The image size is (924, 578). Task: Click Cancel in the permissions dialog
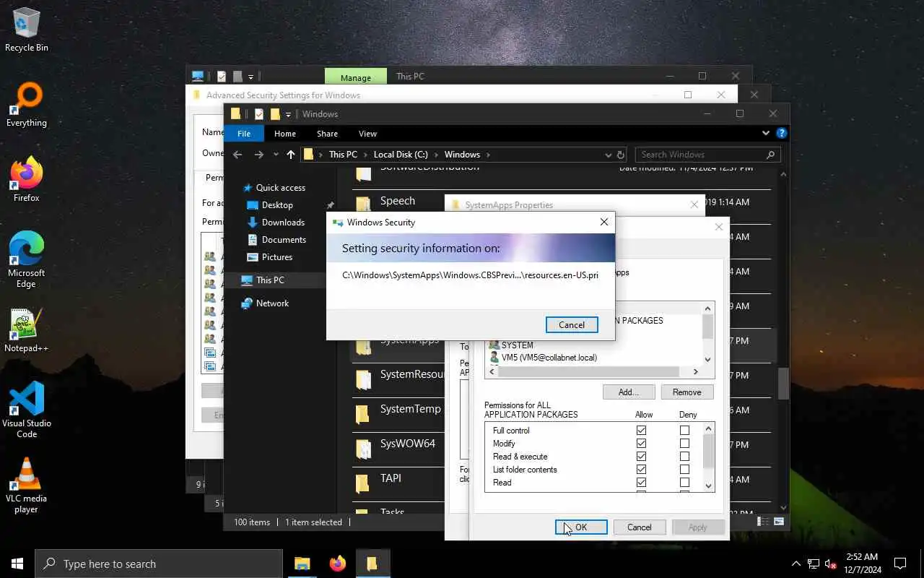[x=640, y=527]
